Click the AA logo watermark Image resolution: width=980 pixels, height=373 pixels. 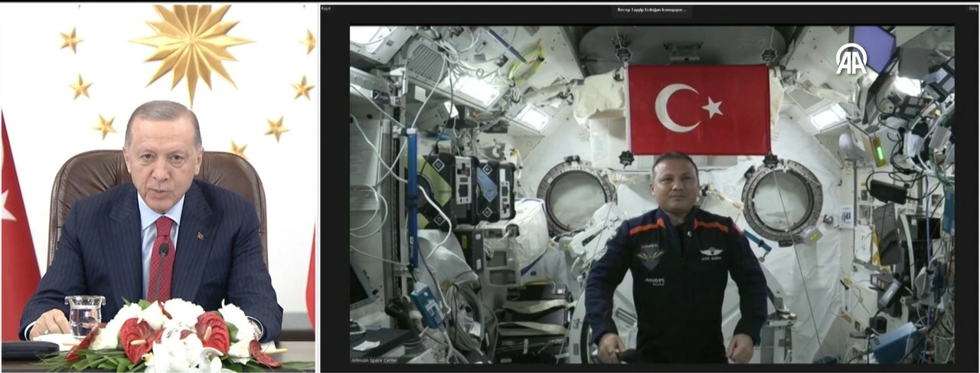pyautogui.click(x=851, y=59)
